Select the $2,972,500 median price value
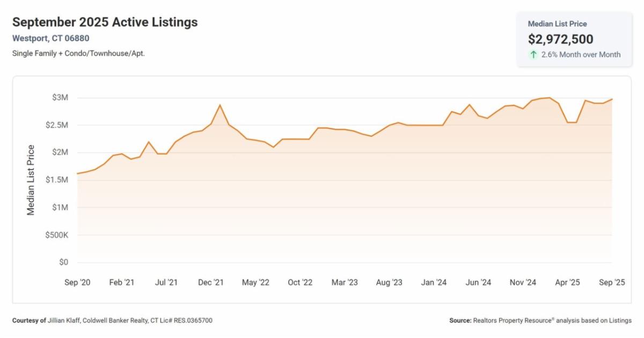The image size is (644, 338). 560,39
